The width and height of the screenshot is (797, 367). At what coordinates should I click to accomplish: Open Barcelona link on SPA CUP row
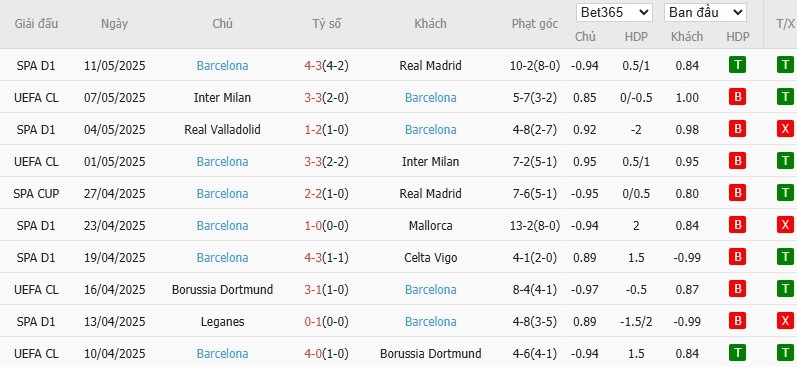point(223,194)
